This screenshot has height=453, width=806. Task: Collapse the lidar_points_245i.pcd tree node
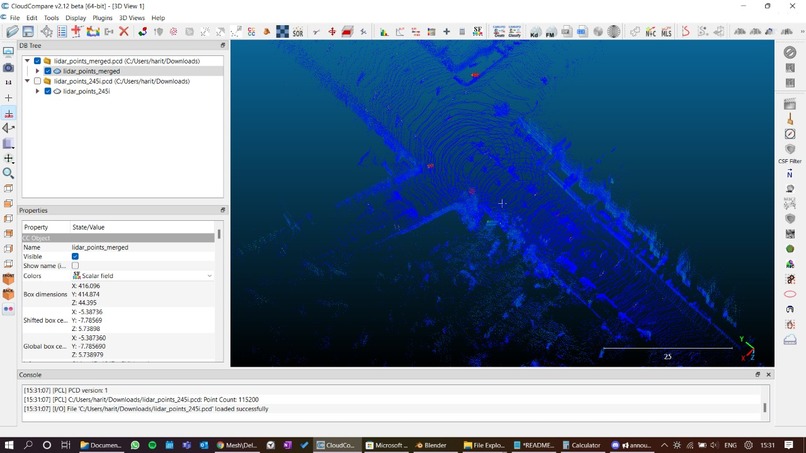pos(27,81)
